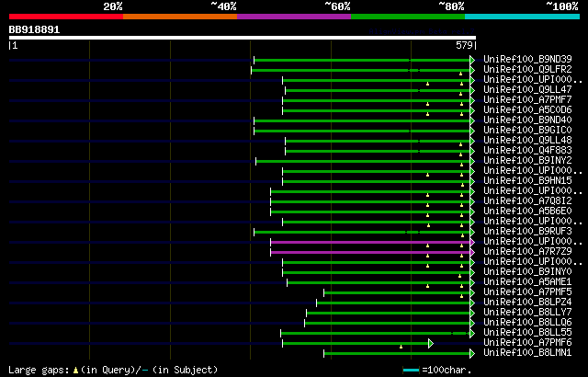Click the cyan 100char scale bar
The height and width of the screenshot is (377, 588).
411,371
